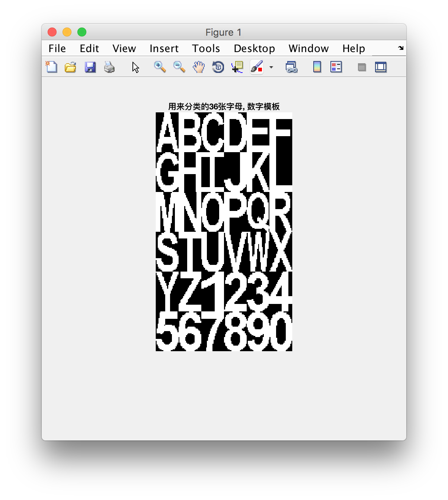Image resolution: width=448 pixels, height=500 pixels.
Task: Activate the Zoom In tool
Action: tap(160, 67)
